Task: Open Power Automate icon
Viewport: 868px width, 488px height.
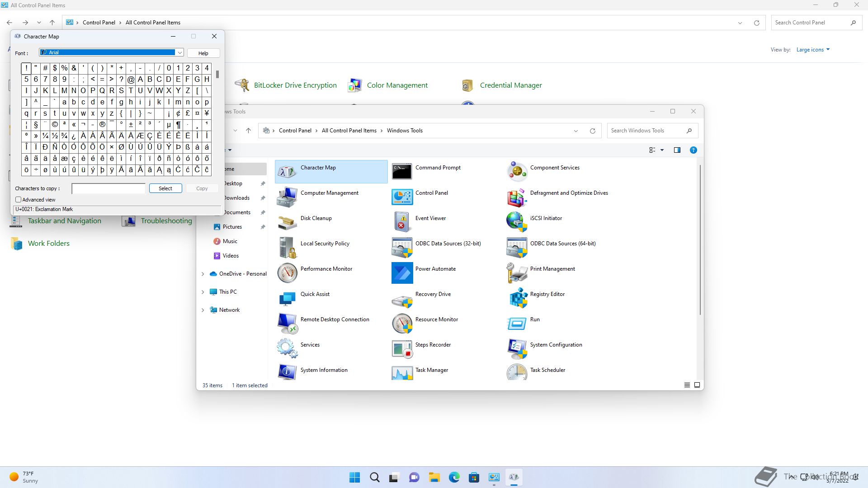Action: click(402, 273)
